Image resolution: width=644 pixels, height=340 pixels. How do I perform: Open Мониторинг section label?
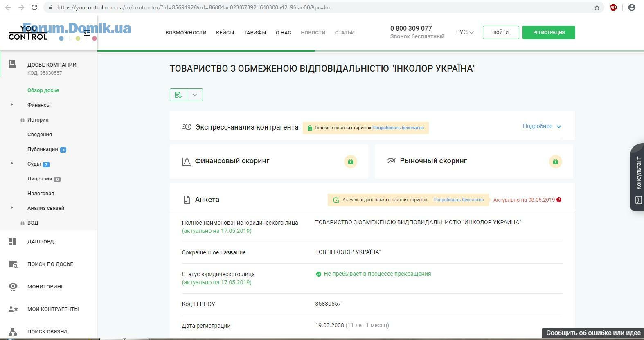pyautogui.click(x=45, y=286)
